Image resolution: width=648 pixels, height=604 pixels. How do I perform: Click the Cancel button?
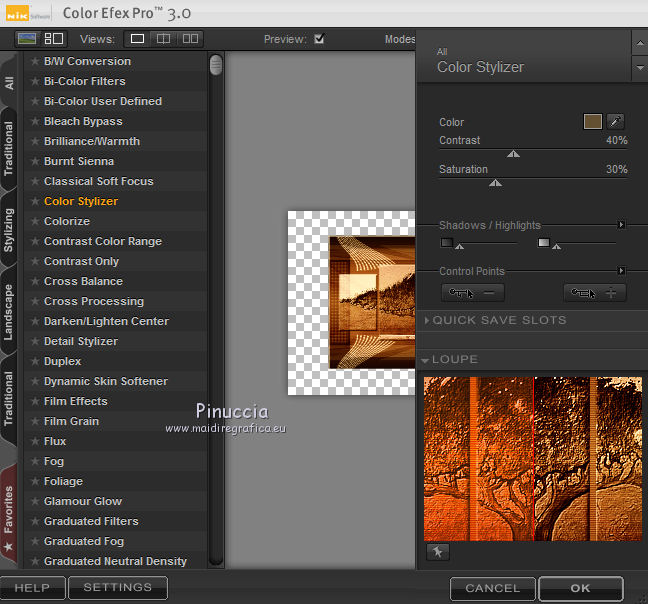pos(492,588)
